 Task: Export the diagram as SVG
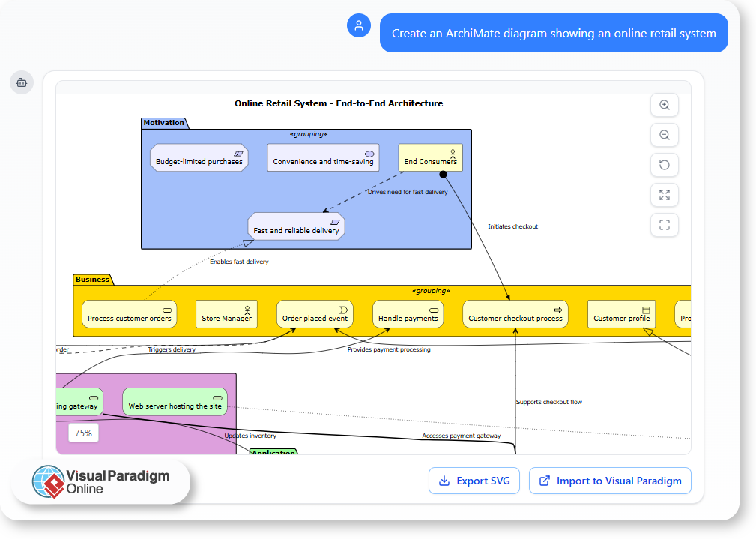474,481
